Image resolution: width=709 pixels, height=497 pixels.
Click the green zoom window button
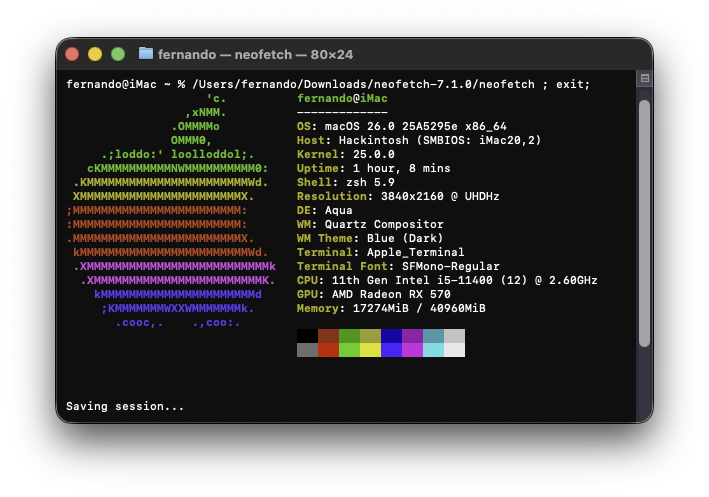(118, 54)
